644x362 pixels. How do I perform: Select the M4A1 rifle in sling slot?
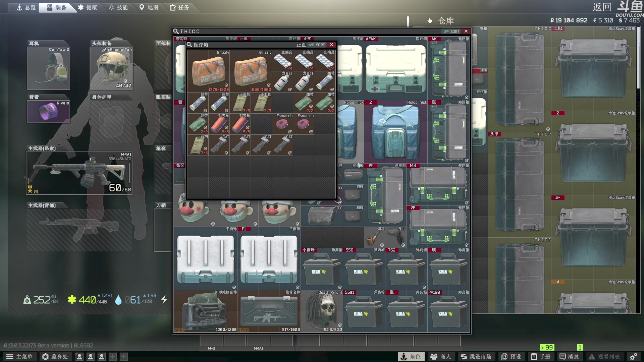click(x=79, y=173)
